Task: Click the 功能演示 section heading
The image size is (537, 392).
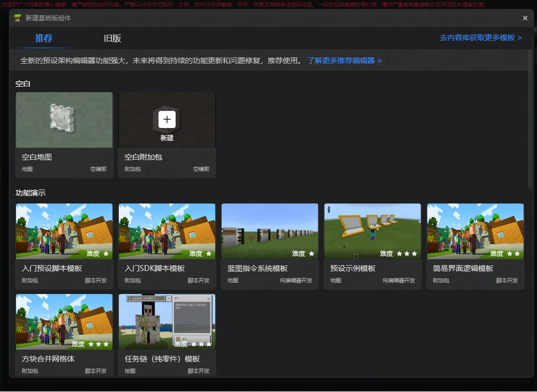Action: tap(31, 193)
